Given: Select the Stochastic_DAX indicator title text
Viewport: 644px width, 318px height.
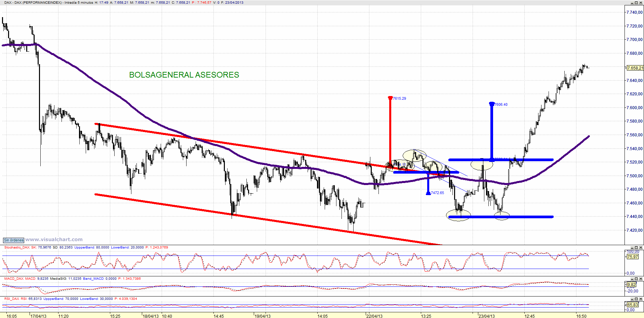Looking at the screenshot, I should point(17,247).
